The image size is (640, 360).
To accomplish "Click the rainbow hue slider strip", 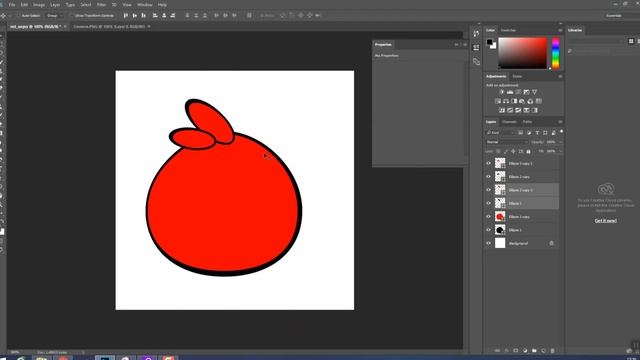I will coord(556,53).
